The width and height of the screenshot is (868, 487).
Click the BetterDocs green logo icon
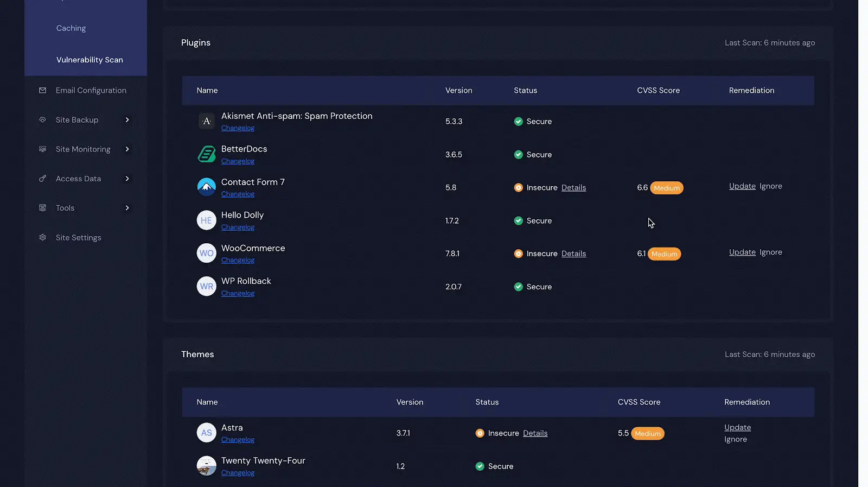click(x=206, y=154)
